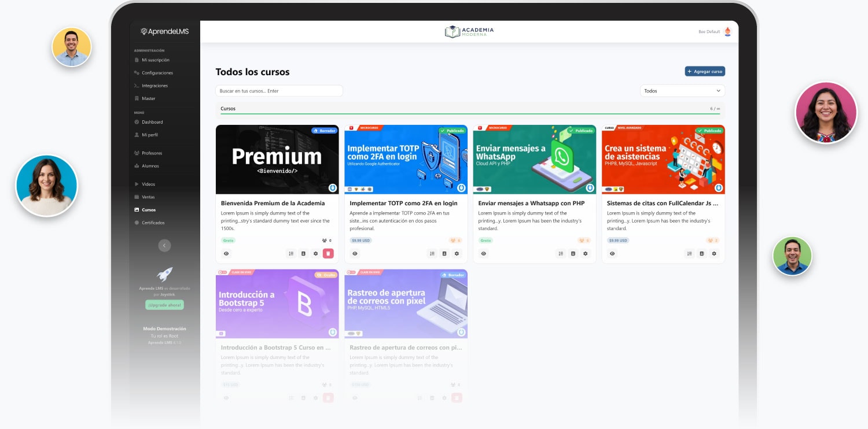Click the user avatar icon in top header
This screenshot has width=868, height=429.
pos(727,32)
